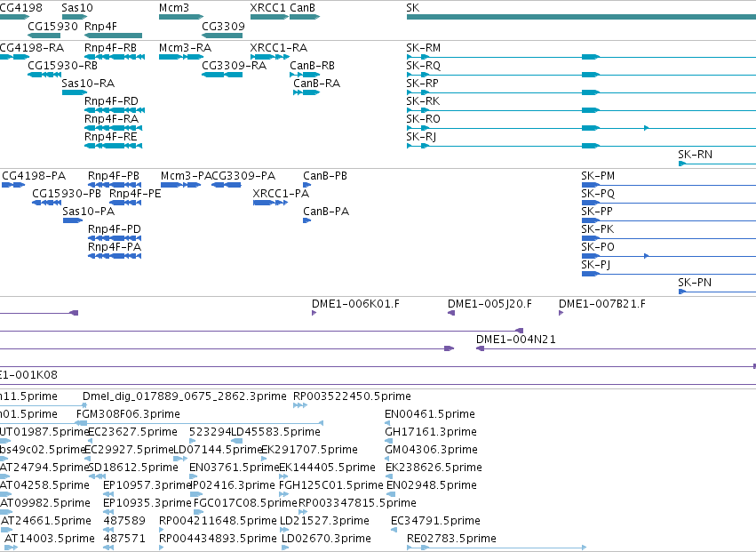756x552 pixels.
Task: Click the SK-RJ transcript label
Action: 421,137
